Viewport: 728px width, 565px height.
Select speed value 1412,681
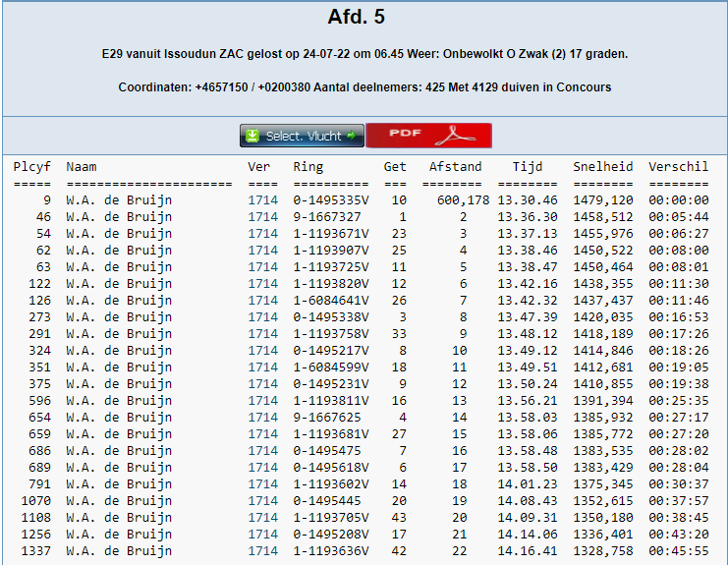pyautogui.click(x=603, y=367)
